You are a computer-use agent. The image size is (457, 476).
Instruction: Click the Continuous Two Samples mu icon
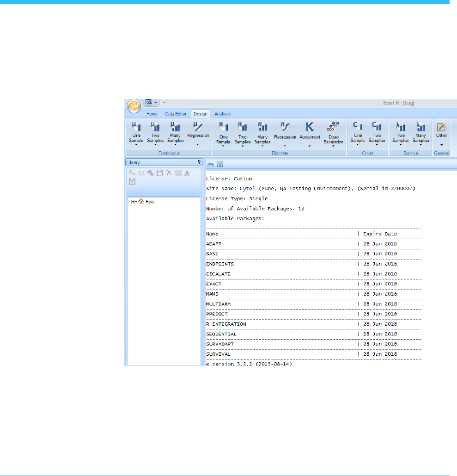[155, 126]
